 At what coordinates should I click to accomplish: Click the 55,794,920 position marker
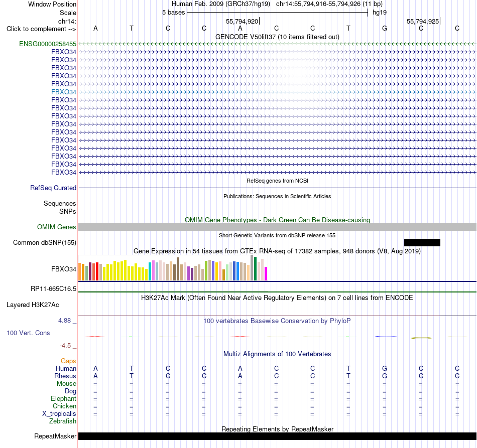(243, 21)
